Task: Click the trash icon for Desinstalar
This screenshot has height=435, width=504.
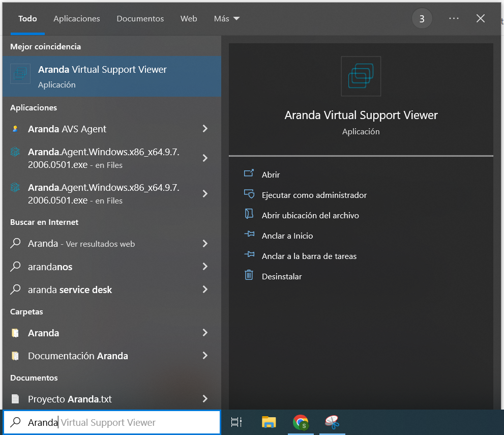Action: point(249,275)
